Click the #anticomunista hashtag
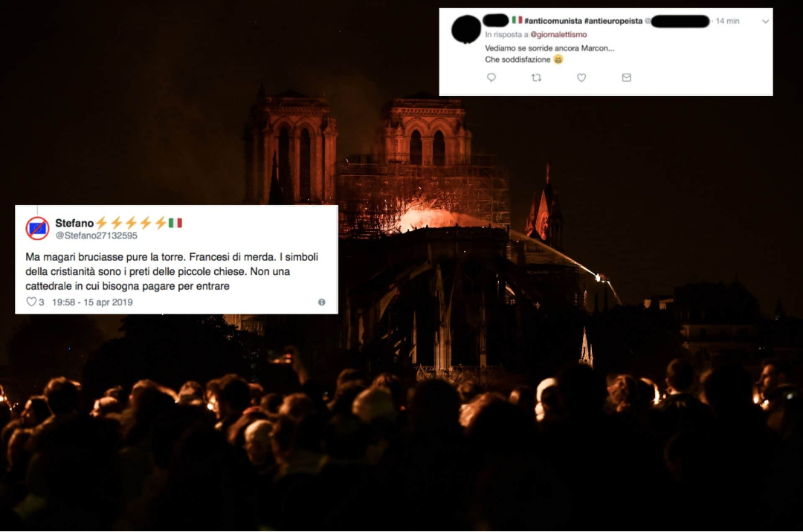 (x=553, y=21)
